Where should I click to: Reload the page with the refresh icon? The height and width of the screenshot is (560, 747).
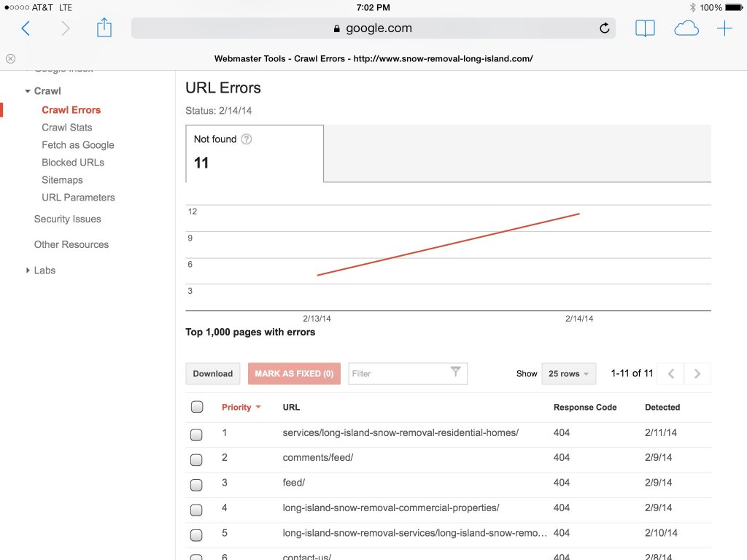[604, 28]
